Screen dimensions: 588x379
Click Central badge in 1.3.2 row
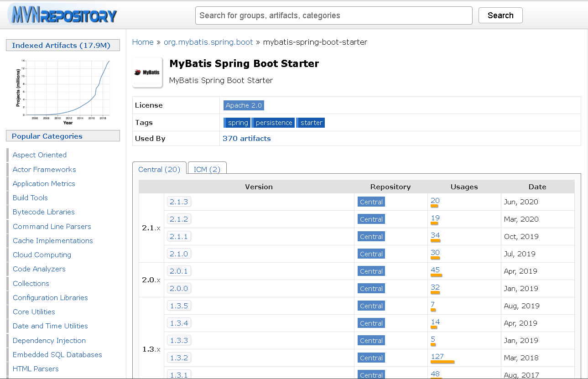click(371, 358)
